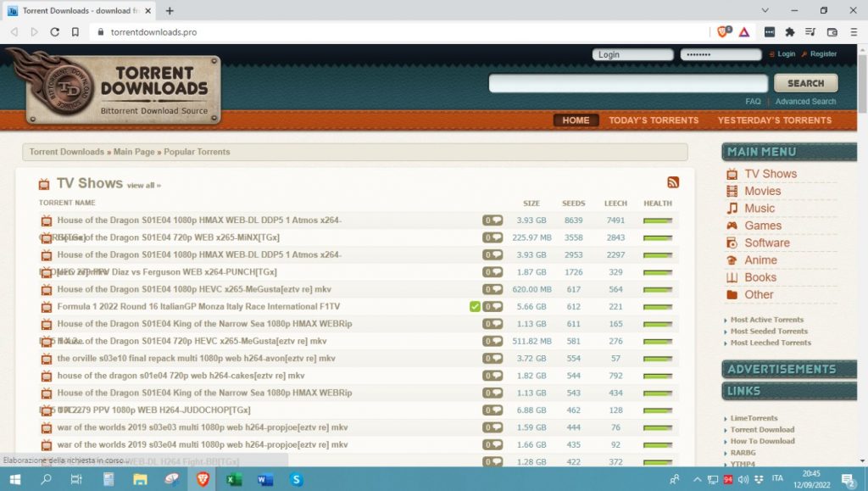Click the green verified checkmark on Formula 1 torrent
The height and width of the screenshot is (491, 868).
tap(475, 306)
